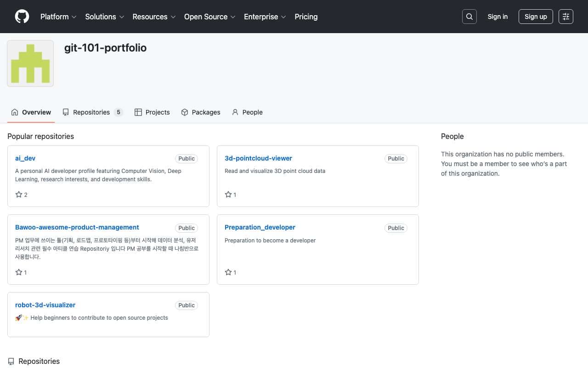Click the Public badge on 3d-pointcloud-viewer
Image resolution: width=588 pixels, height=368 pixels.
point(396,159)
